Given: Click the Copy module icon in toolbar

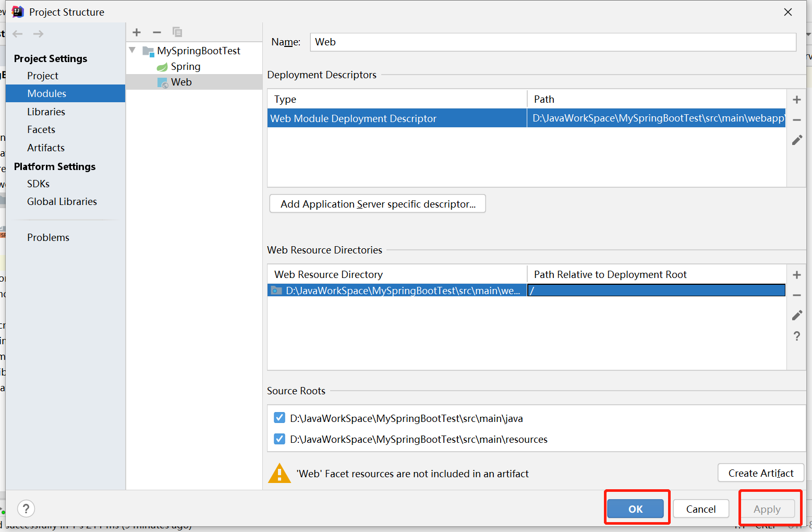Looking at the screenshot, I should [x=177, y=32].
